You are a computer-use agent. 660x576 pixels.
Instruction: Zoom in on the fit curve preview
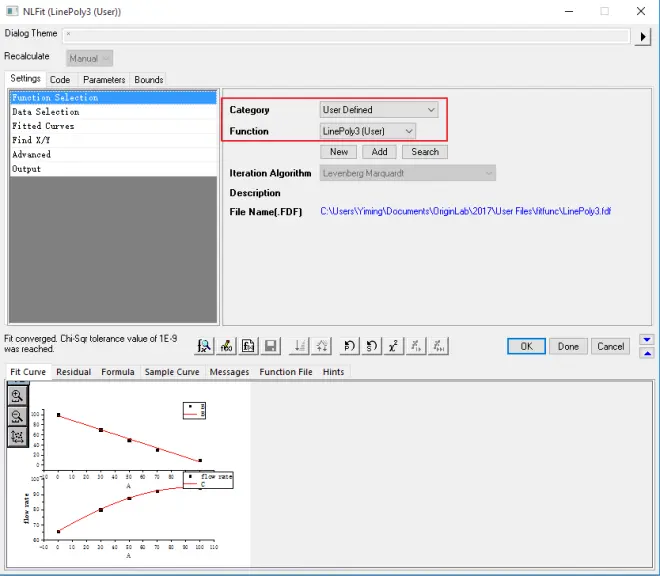18,396
